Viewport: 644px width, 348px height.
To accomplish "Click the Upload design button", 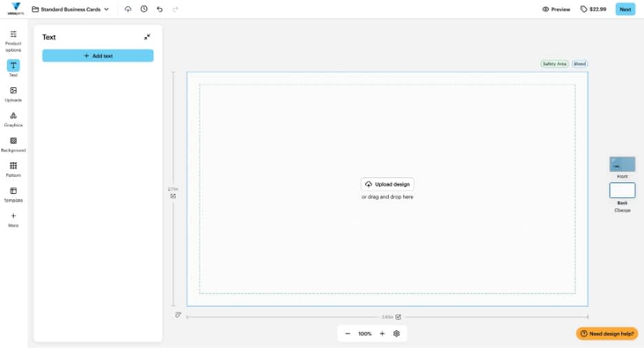I will (387, 184).
